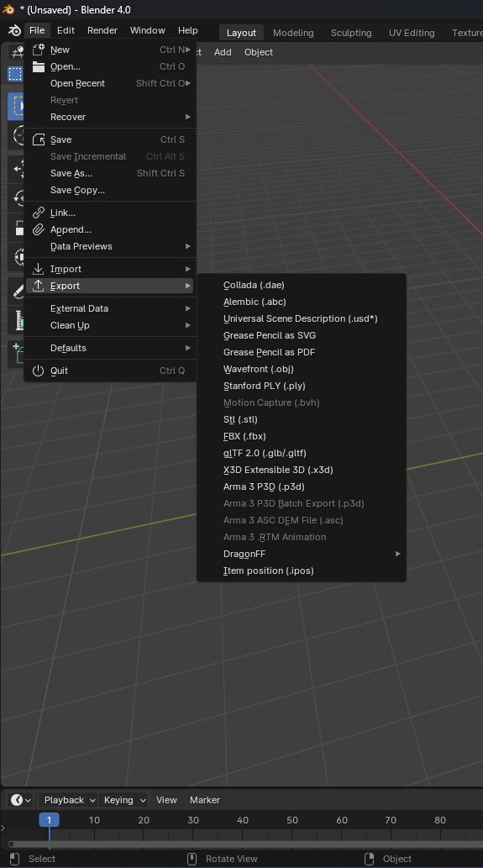Click the select mode box icon in header
The image size is (483, 868).
pyautogui.click(x=15, y=74)
